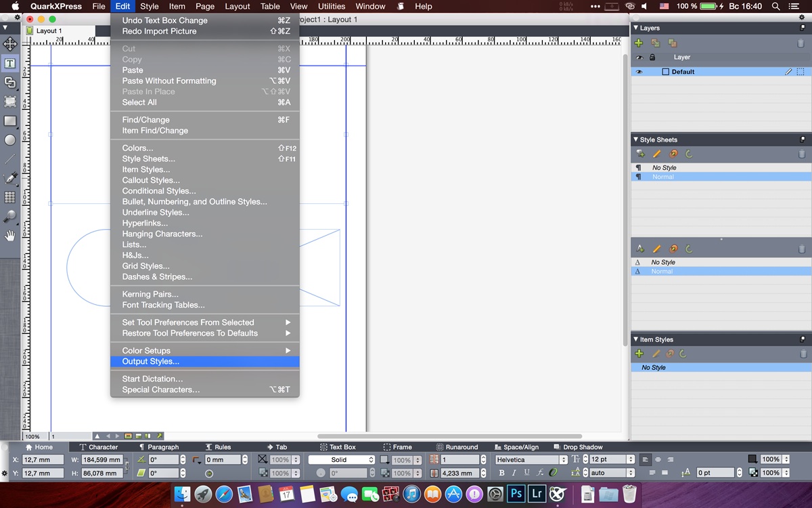Switch to Paragraph tab in Measurements palette
This screenshot has width=812, height=508.
coord(159,447)
